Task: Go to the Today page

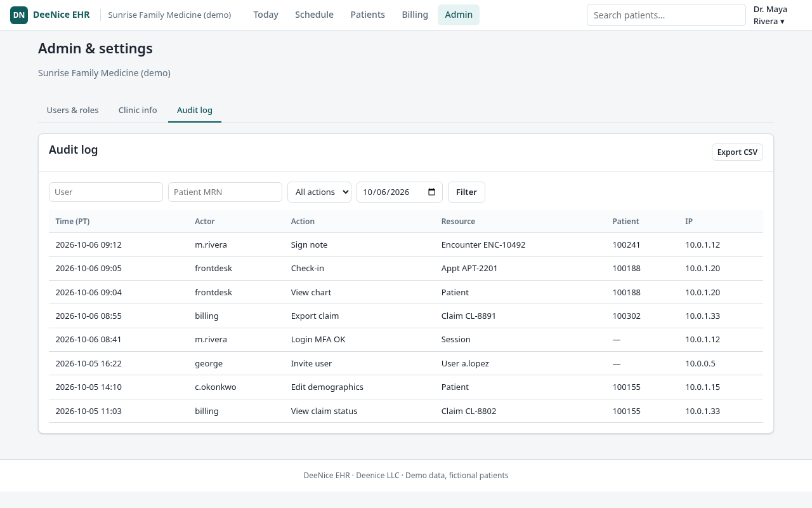Action: [x=266, y=15]
